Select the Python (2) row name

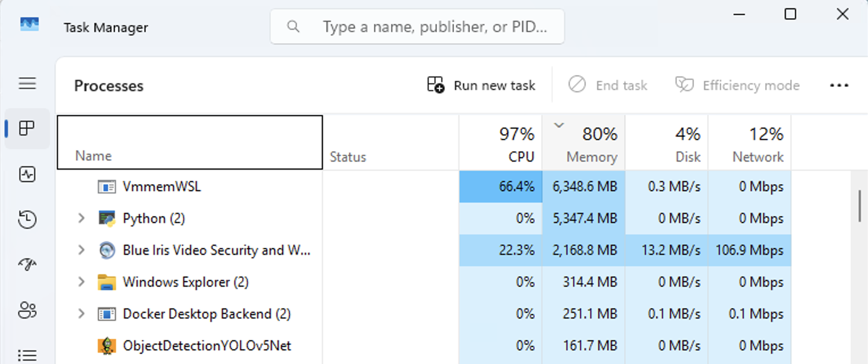[154, 218]
